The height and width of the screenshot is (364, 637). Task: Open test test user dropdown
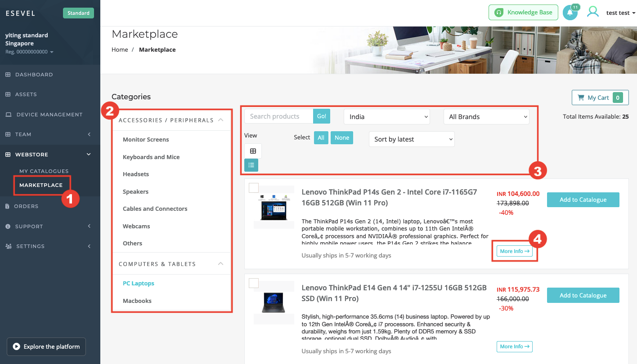621,13
